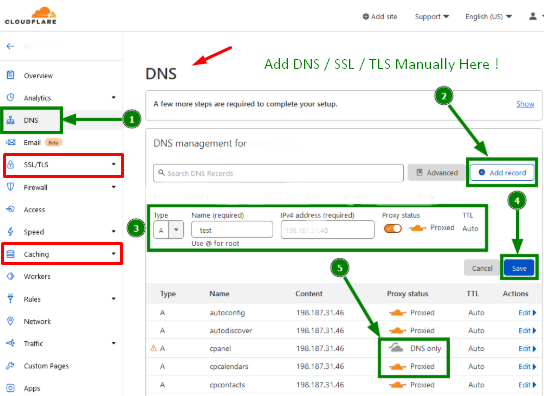544x396 pixels.
Task: Open the record Type dropdown showing A
Action: point(169,230)
